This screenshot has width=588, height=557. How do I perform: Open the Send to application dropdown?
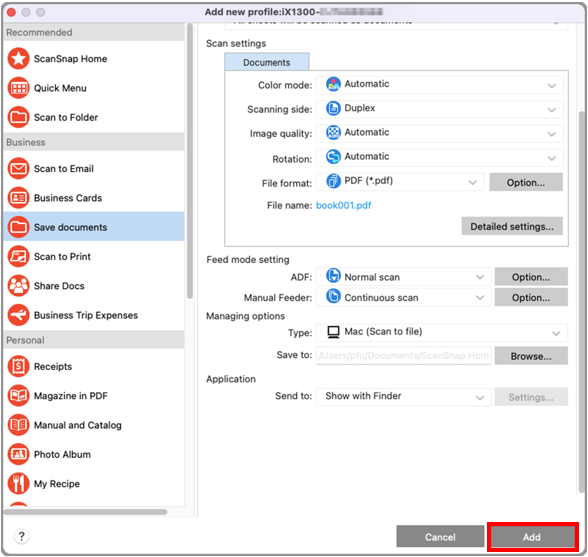tap(404, 397)
